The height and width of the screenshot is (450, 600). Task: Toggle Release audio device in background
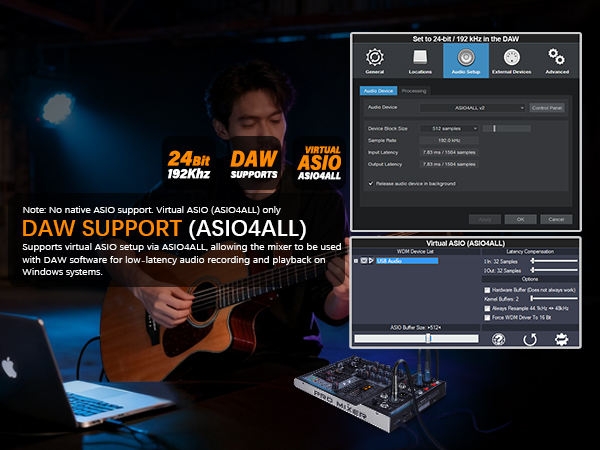[370, 184]
